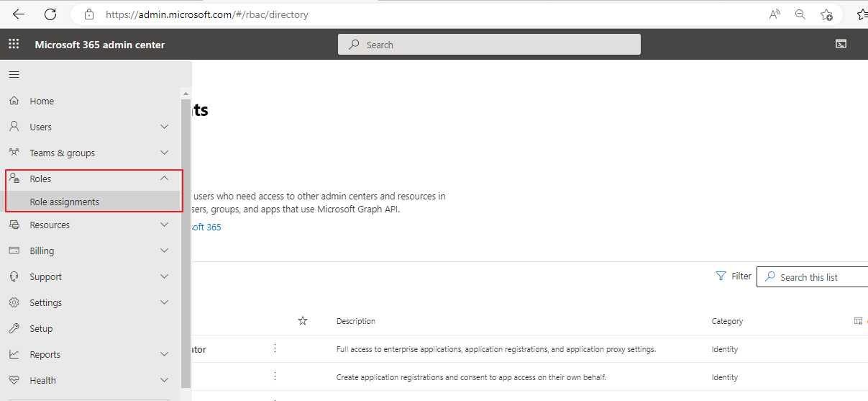Click Identity category in first row
This screenshot has height=401, width=868.
click(725, 349)
